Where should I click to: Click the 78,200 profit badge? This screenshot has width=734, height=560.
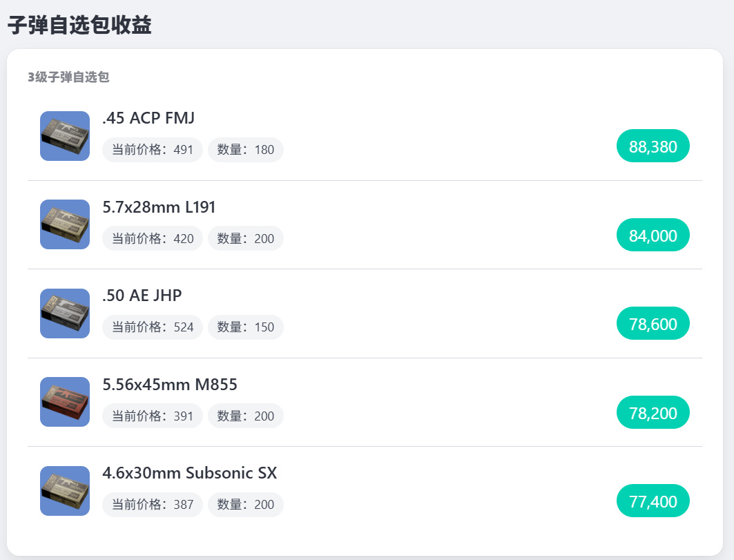[653, 413]
